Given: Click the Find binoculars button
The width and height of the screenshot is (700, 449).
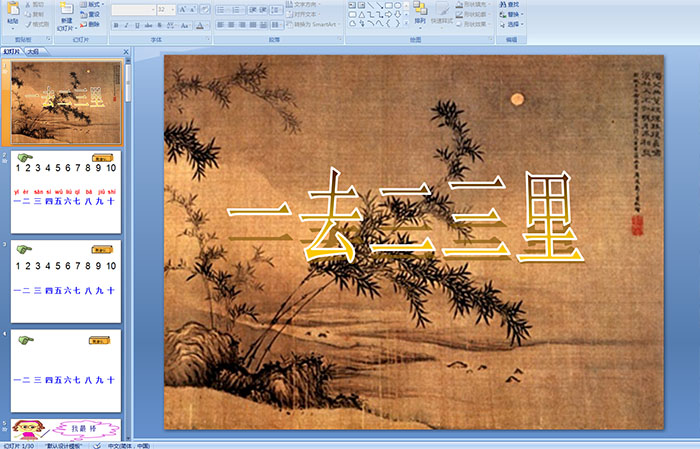Looking at the screenshot, I should click(509, 4).
